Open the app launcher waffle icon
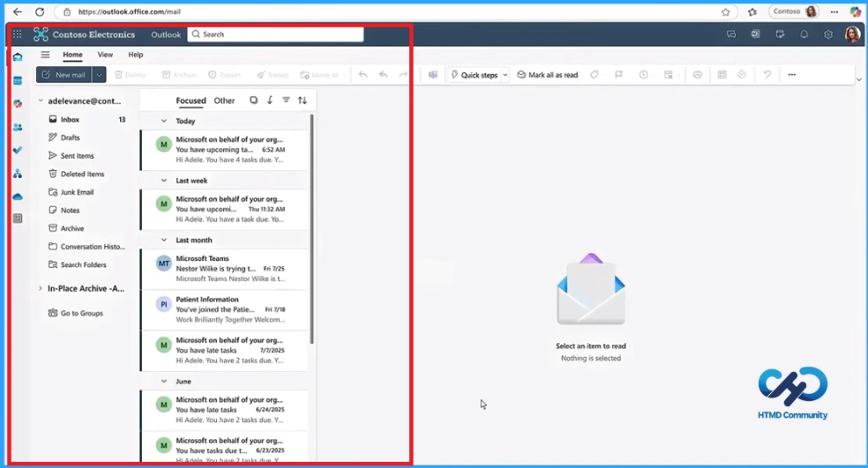The width and height of the screenshot is (868, 468). tap(17, 34)
